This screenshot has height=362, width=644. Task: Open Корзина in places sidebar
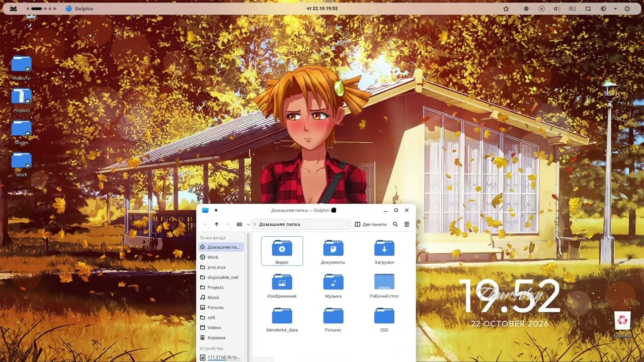pos(221,337)
